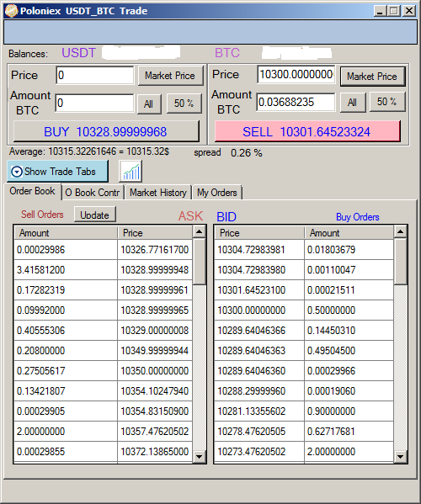Viewport: 421px width, 504px height.
Task: Select ask amount 0.09992000
Action: point(66,310)
